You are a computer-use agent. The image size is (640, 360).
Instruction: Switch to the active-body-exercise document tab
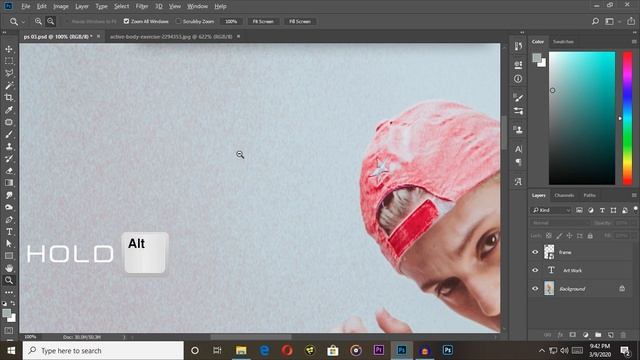coord(171,36)
